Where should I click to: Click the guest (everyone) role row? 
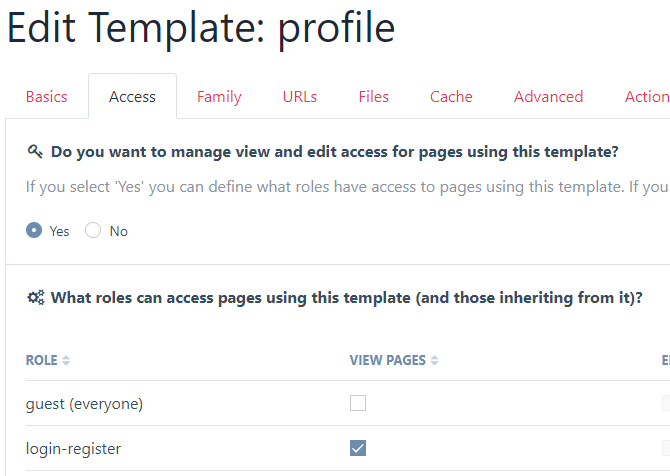84,404
